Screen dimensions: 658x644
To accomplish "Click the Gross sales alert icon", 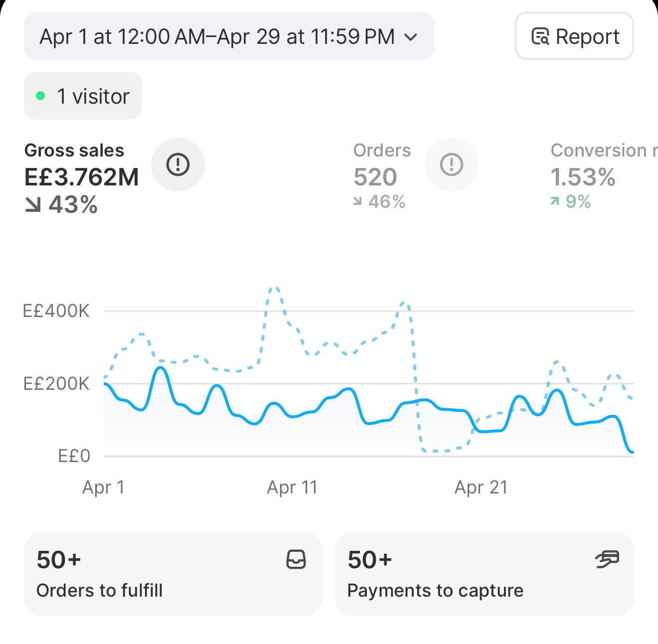I will click(x=178, y=164).
